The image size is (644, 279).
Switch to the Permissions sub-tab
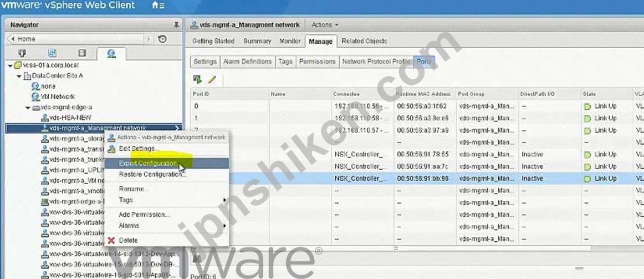(x=317, y=62)
